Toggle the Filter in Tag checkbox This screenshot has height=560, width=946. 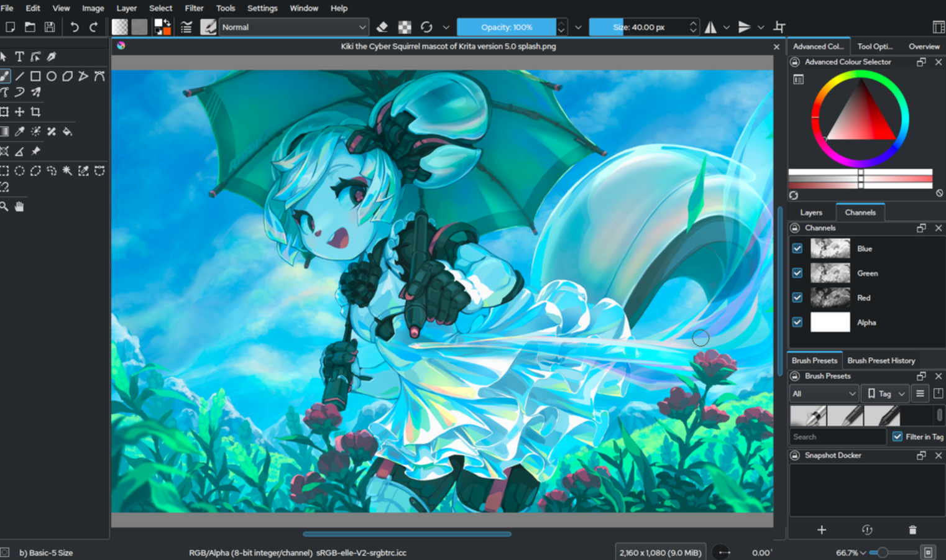[x=898, y=436]
